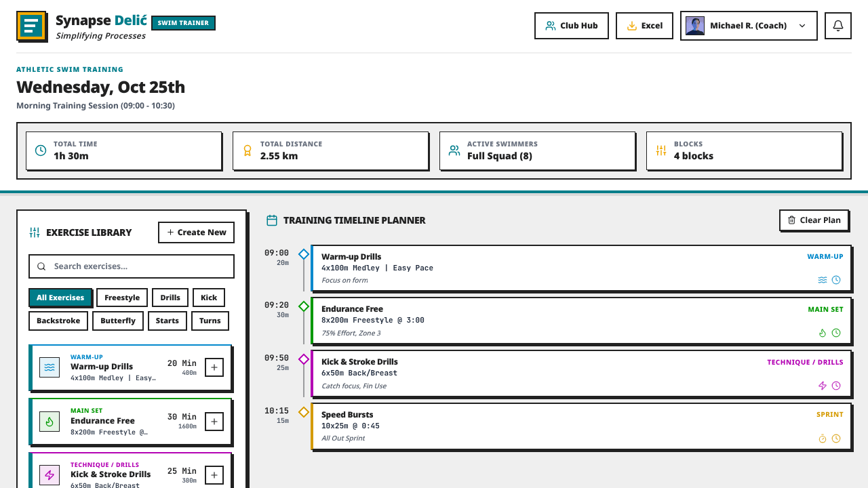The width and height of the screenshot is (868, 488).
Task: Click 'Wednesday, Oct 25th' heading
Action: coord(100,87)
